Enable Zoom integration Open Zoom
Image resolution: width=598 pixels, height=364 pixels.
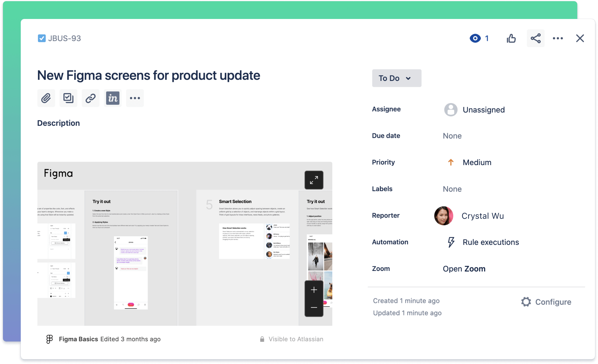point(464,269)
